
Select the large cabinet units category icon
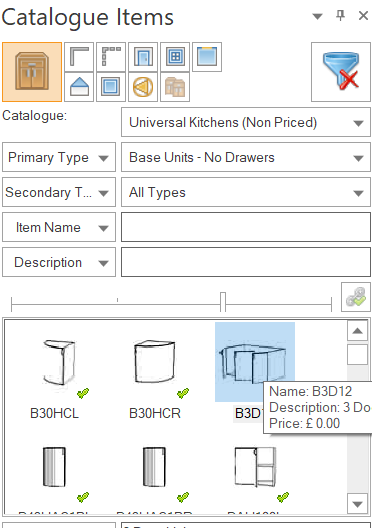pyautogui.click(x=32, y=72)
